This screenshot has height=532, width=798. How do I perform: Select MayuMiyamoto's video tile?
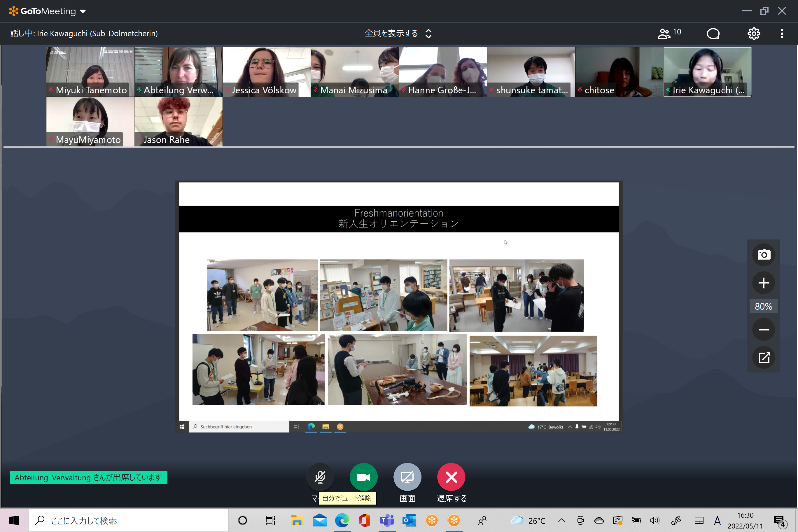pos(90,122)
